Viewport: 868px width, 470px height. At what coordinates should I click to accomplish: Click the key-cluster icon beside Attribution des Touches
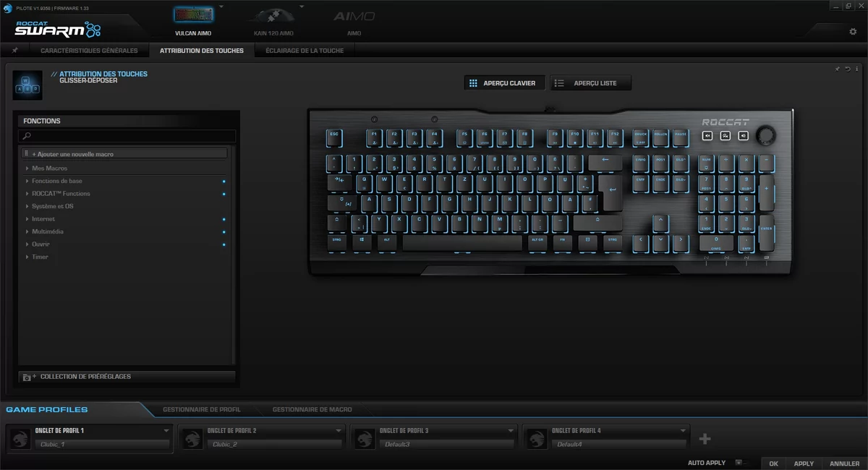[x=27, y=85]
